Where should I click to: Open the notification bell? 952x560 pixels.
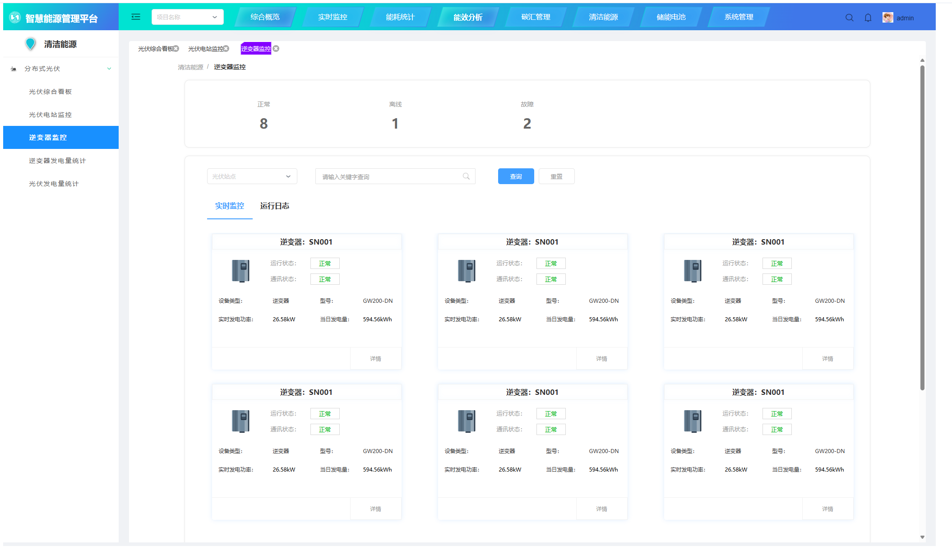[868, 18]
